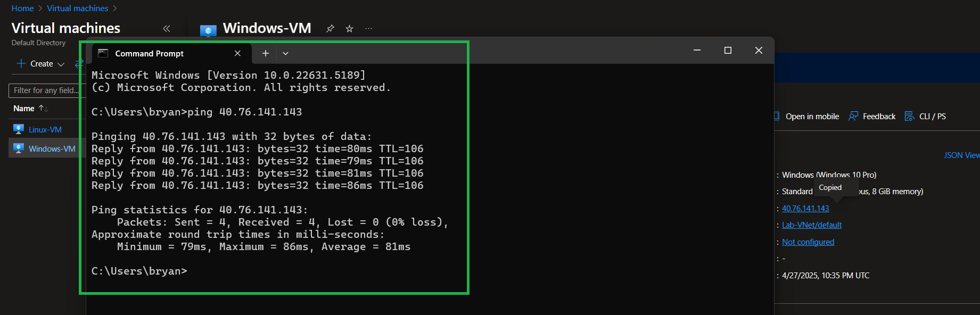The height and width of the screenshot is (315, 980).
Task: Select Windows-VM in the list
Action: (x=52, y=148)
